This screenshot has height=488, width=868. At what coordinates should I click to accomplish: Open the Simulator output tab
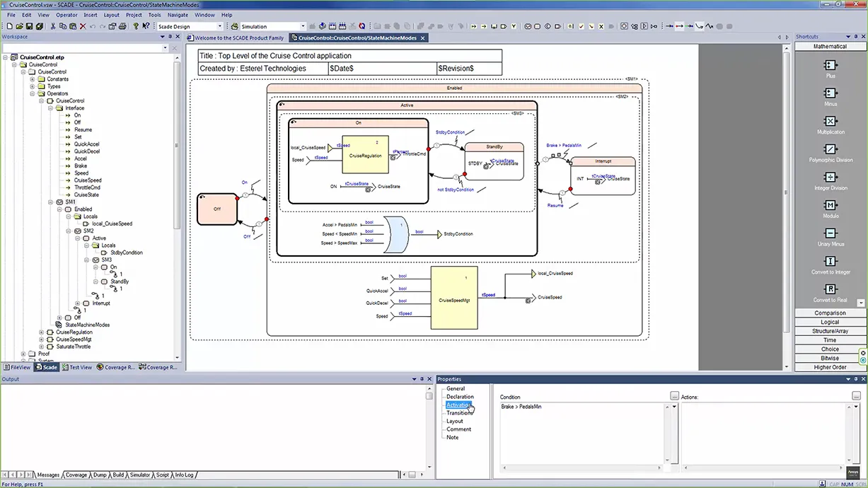(139, 475)
